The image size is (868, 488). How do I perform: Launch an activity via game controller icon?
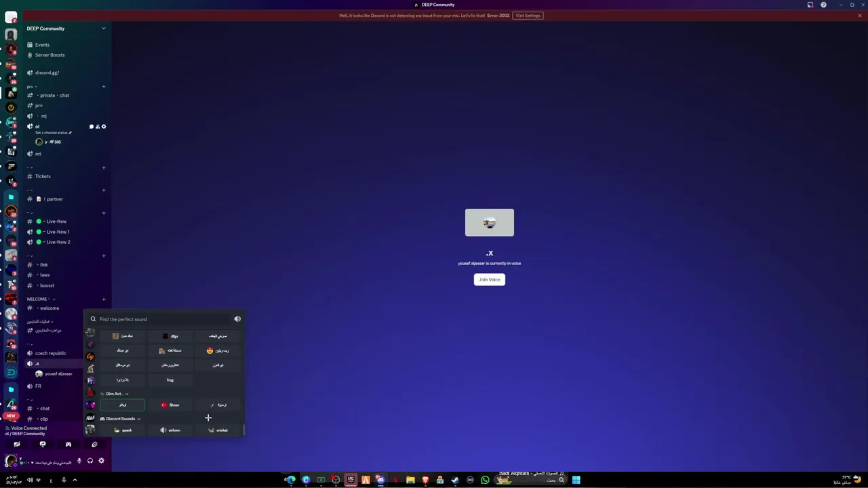[x=68, y=445]
